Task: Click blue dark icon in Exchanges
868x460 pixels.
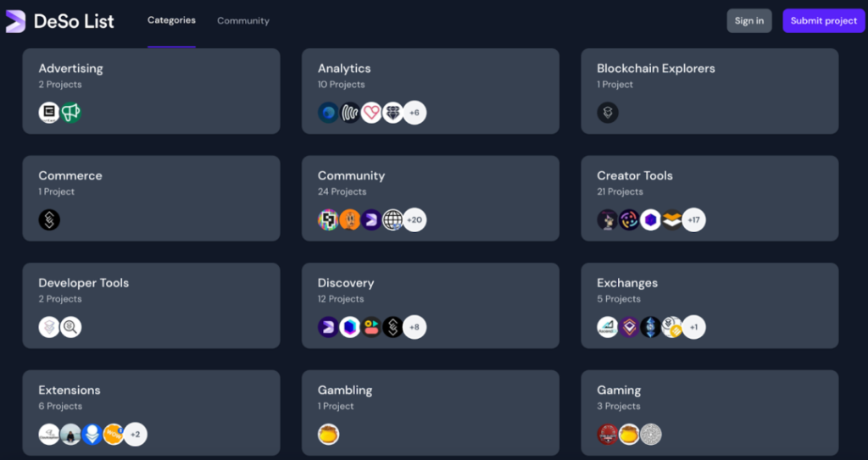Action: coord(651,327)
